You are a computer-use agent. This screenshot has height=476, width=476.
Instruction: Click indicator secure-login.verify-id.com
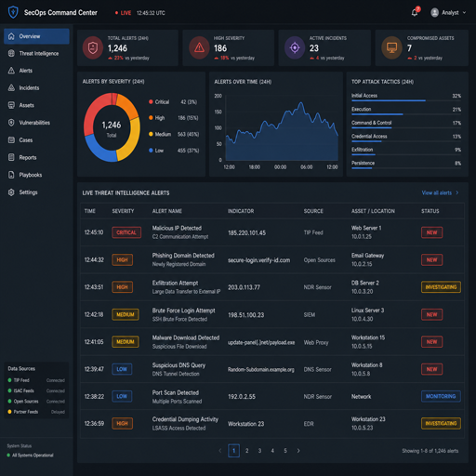[x=258, y=260]
